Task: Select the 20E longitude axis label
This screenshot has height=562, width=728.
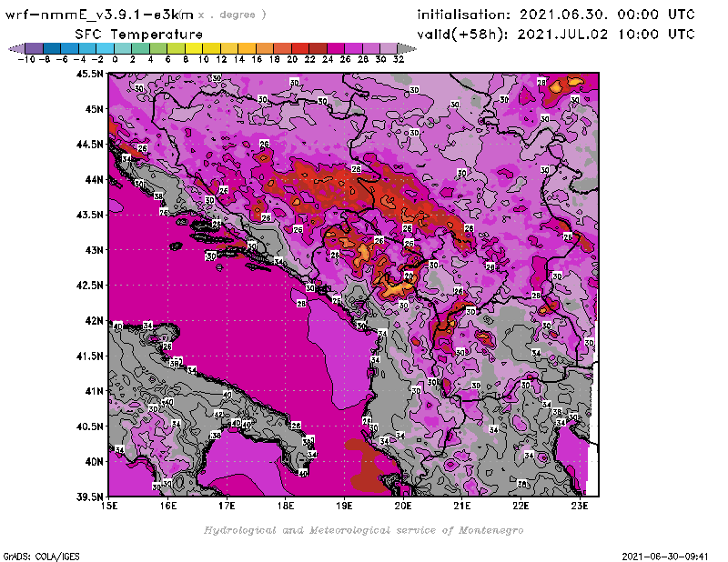Action: click(x=403, y=506)
